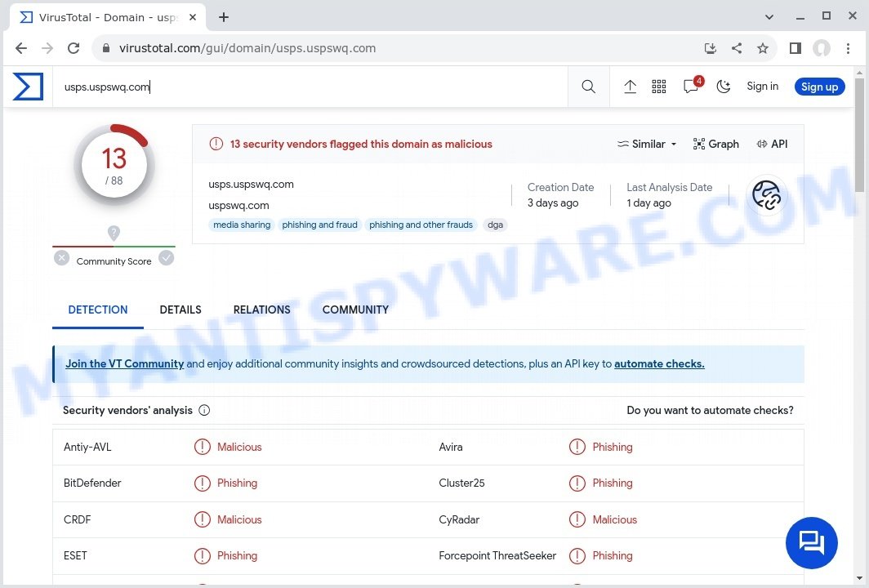Click the share page icon
The image size is (869, 588).
737,48
